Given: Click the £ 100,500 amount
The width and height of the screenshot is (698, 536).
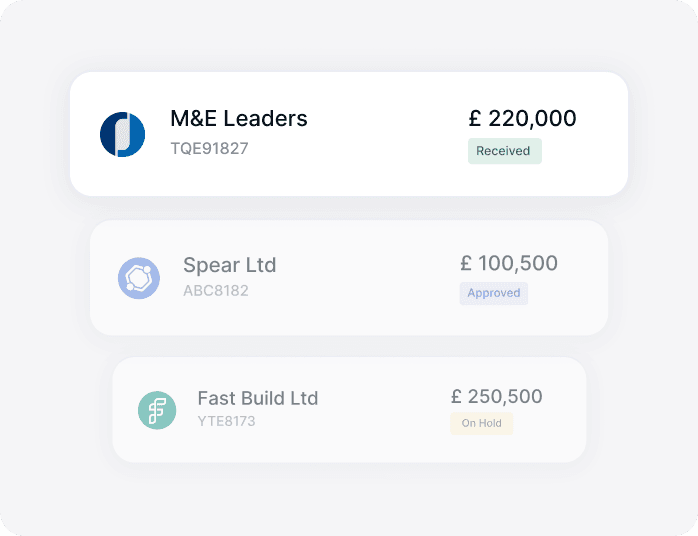Looking at the screenshot, I should pyautogui.click(x=509, y=264).
